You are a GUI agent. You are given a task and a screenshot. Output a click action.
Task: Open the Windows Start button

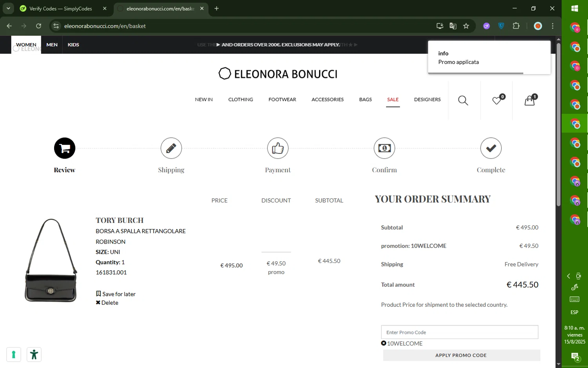point(575,8)
